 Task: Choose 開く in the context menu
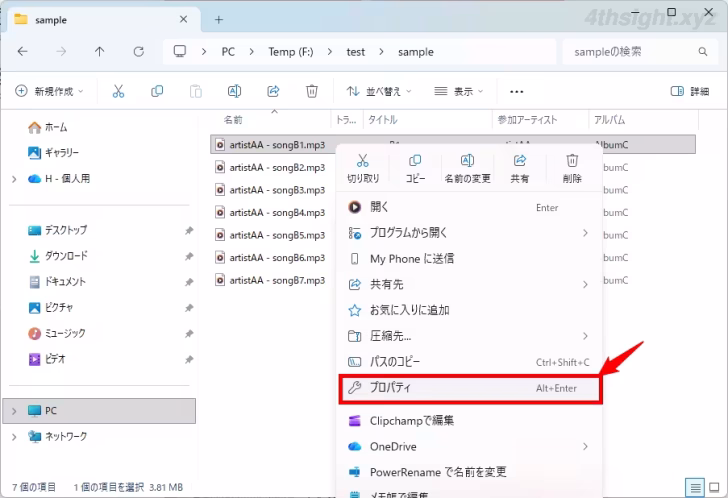coord(469,207)
